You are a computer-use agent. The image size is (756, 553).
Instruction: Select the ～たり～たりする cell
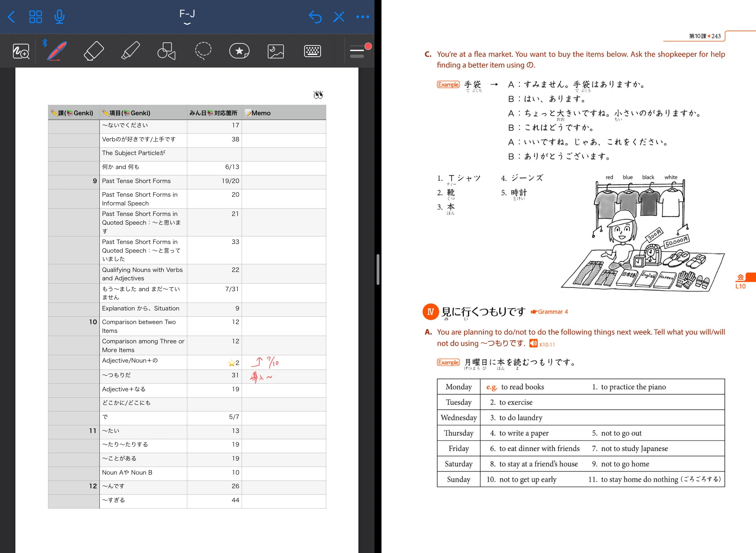[x=143, y=446]
